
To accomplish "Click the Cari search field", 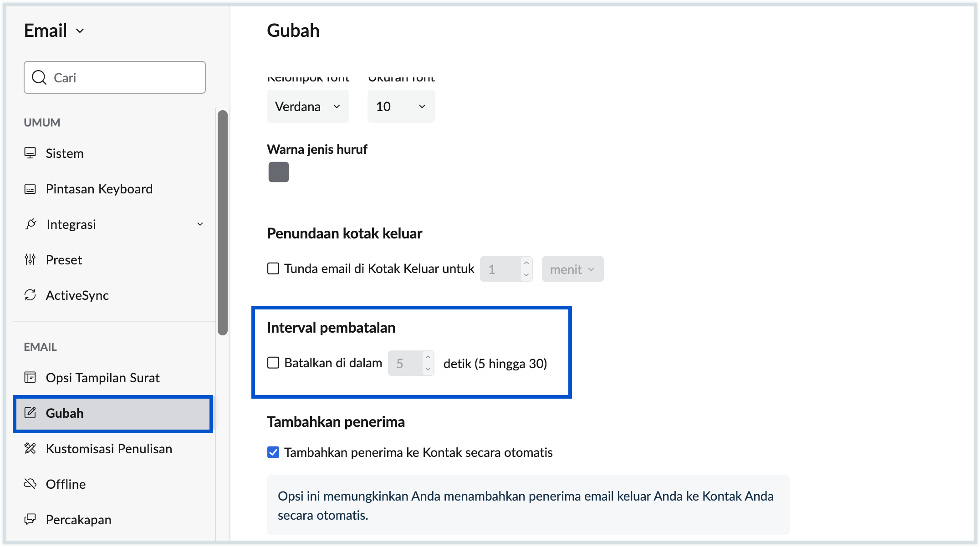I will [115, 78].
